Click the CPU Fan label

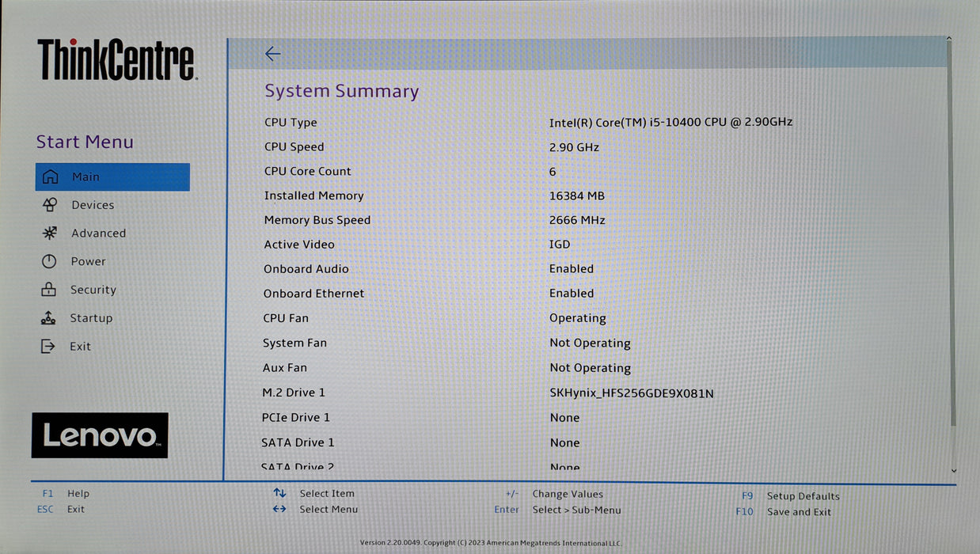286,318
